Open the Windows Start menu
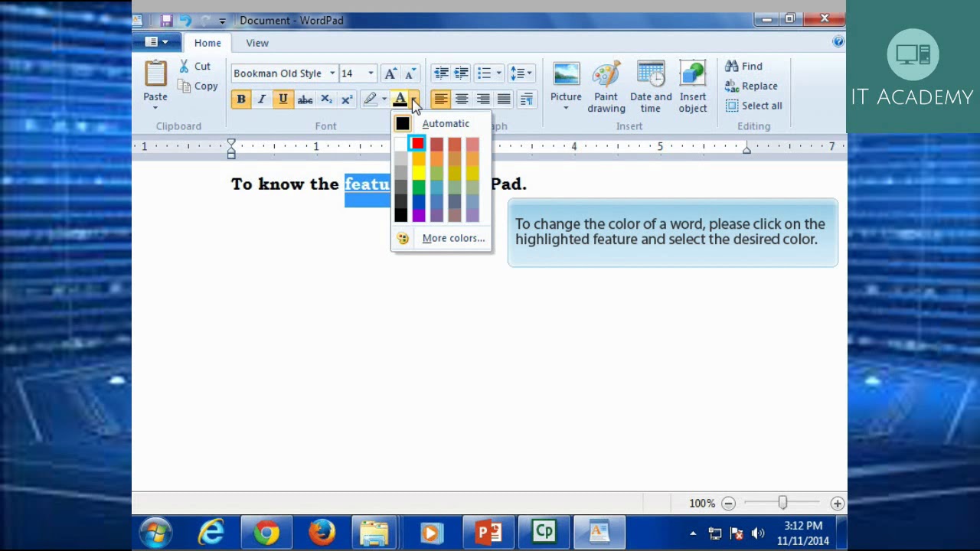 pos(156,532)
